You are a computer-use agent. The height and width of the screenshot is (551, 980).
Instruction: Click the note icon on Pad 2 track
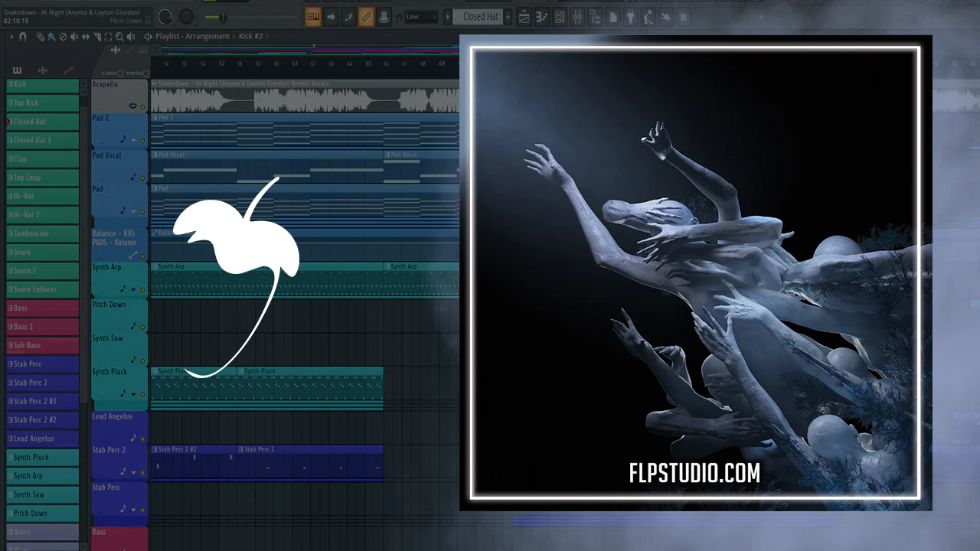(123, 140)
